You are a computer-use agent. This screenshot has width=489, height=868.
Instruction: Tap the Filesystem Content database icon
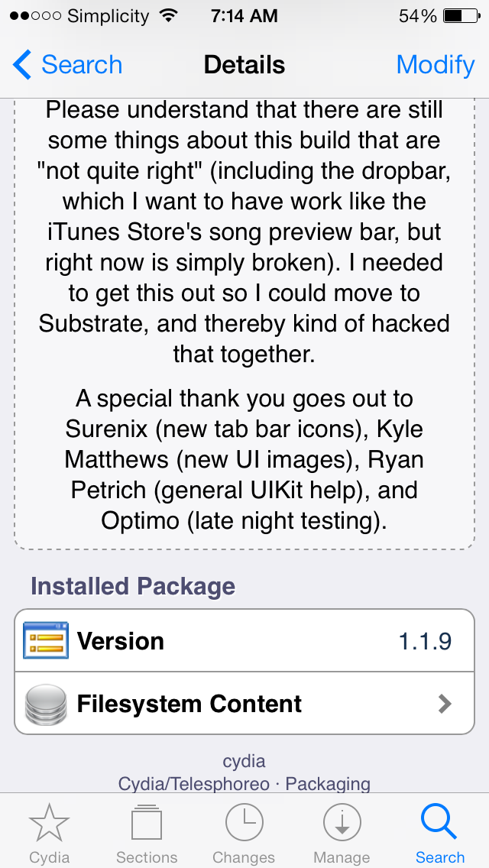click(46, 704)
